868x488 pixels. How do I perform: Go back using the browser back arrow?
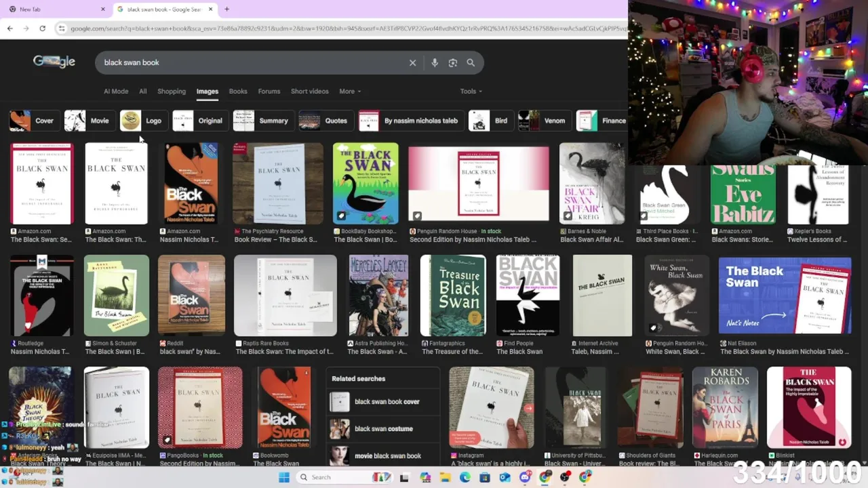pos(9,28)
